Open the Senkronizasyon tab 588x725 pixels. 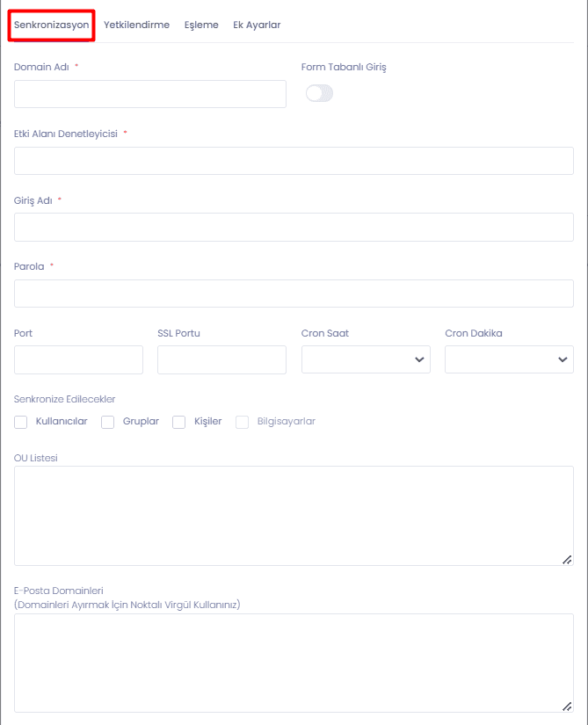point(51,25)
